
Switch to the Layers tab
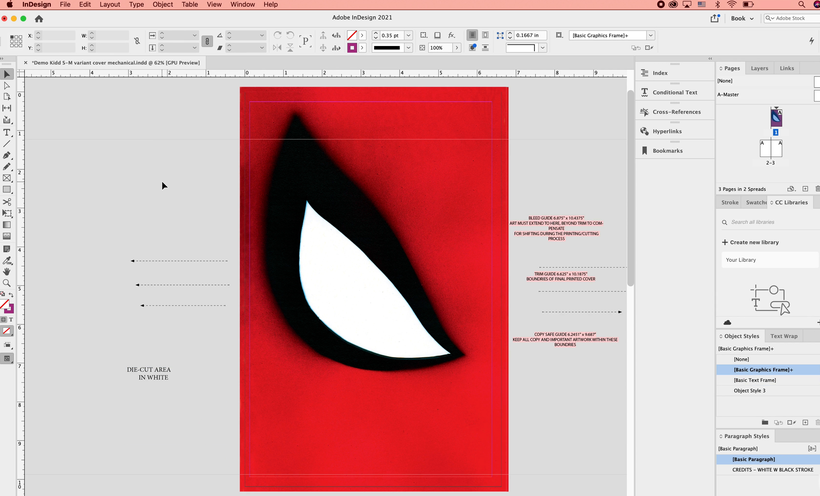pos(759,68)
